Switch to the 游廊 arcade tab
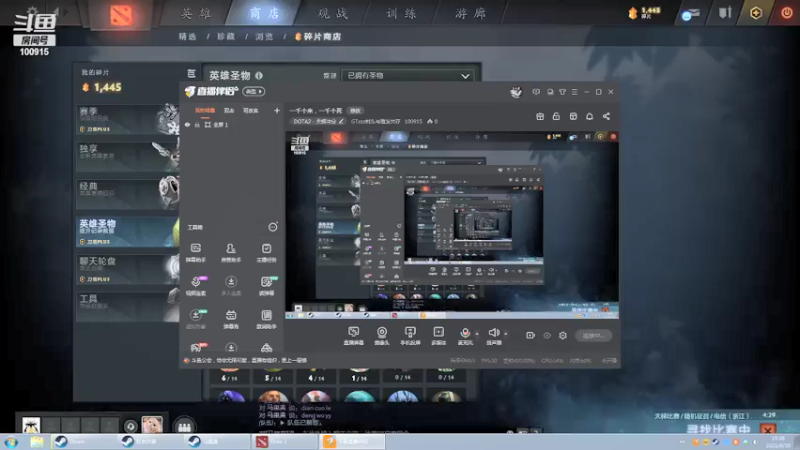Screen dimensions: 800x450 470,13
